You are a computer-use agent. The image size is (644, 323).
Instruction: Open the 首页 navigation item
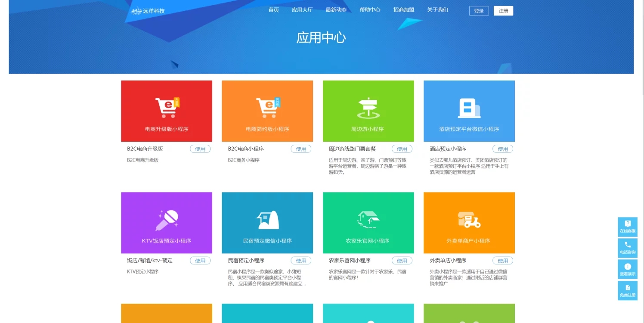point(274,10)
